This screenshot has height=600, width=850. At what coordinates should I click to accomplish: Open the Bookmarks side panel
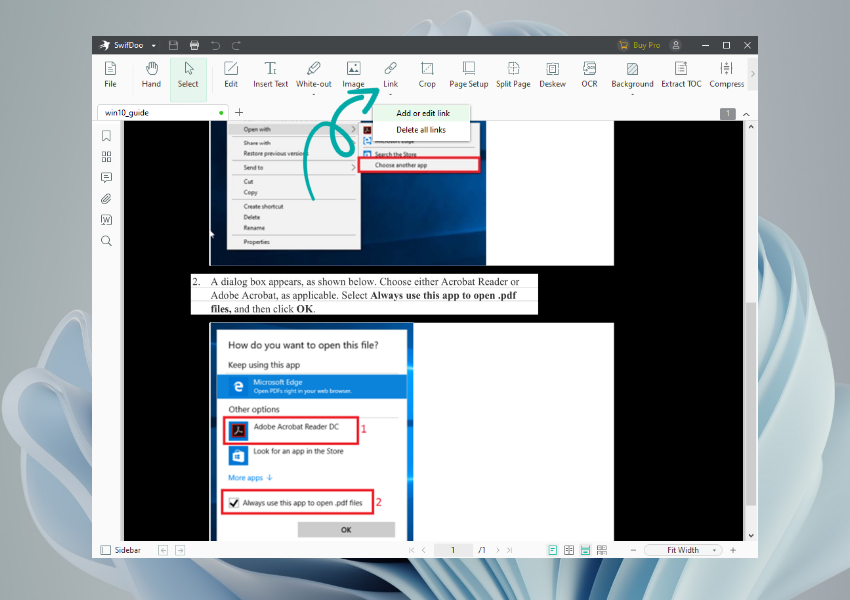coord(106,136)
